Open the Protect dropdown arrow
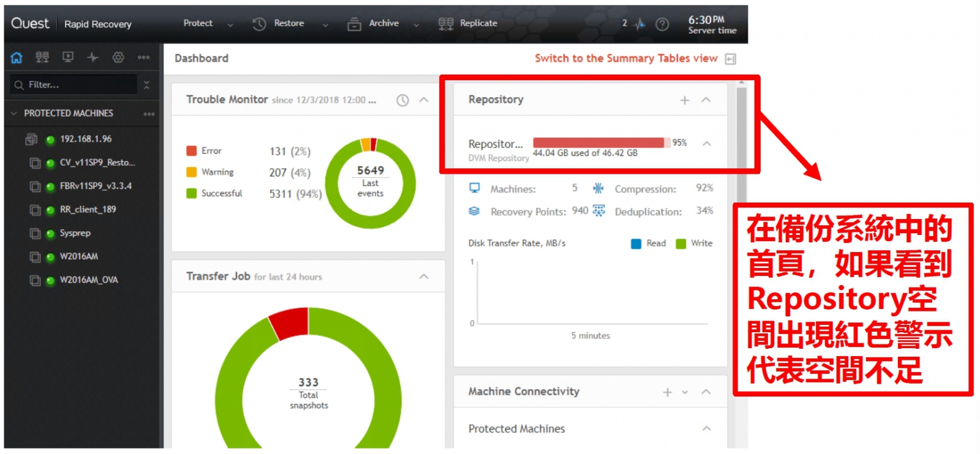This screenshot has height=454, width=980. tap(230, 25)
